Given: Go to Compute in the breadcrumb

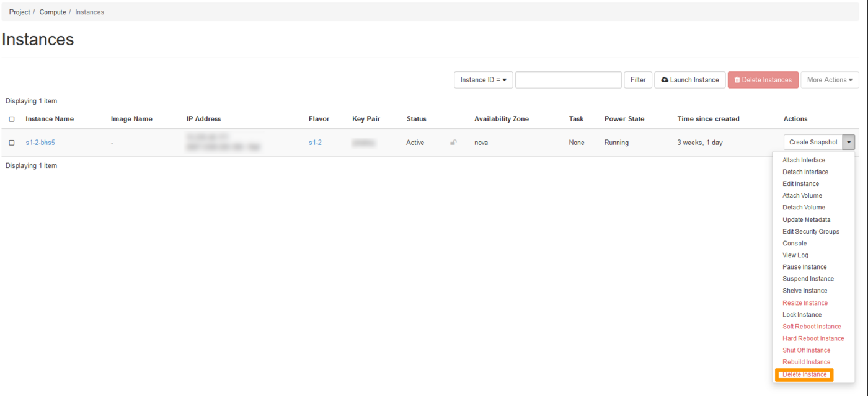Looking at the screenshot, I should pos(53,12).
